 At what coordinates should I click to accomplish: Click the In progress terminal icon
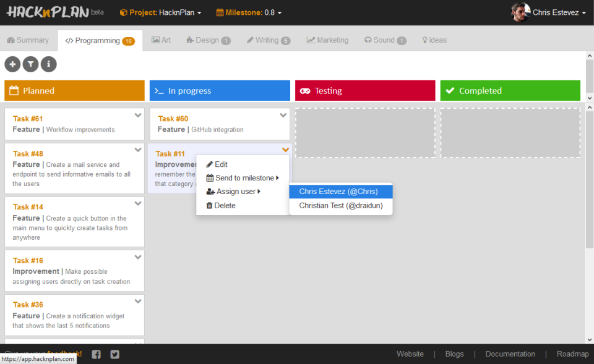coord(160,90)
